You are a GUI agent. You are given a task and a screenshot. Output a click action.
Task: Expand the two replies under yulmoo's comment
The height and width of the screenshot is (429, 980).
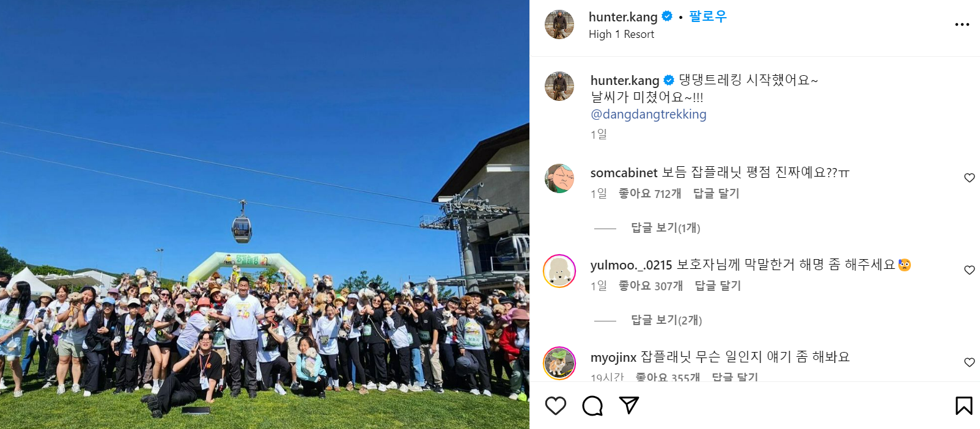tap(666, 320)
